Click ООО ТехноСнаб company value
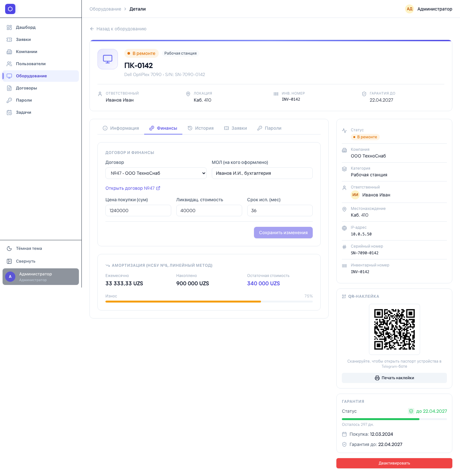The height and width of the screenshot is (476, 460). [x=368, y=156]
